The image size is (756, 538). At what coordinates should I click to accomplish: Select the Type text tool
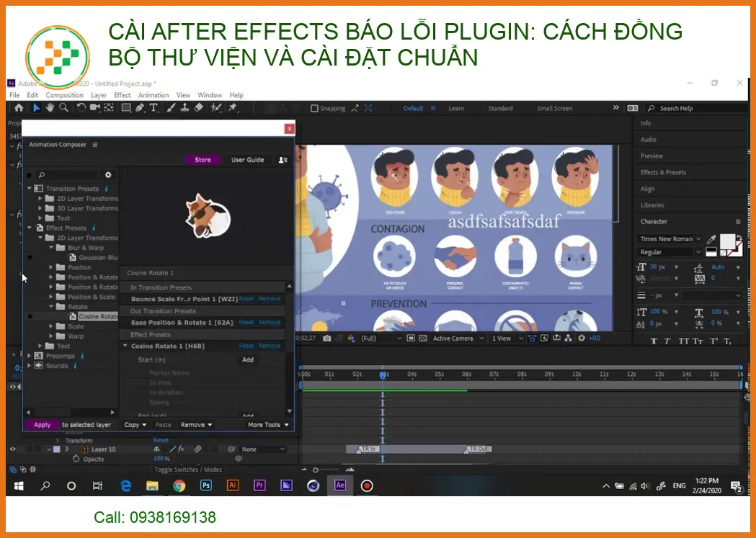click(x=154, y=108)
